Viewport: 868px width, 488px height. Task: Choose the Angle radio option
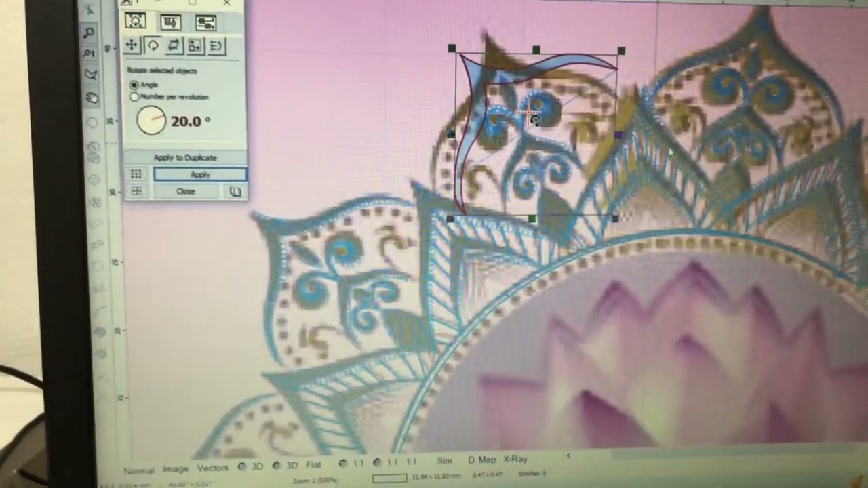134,85
